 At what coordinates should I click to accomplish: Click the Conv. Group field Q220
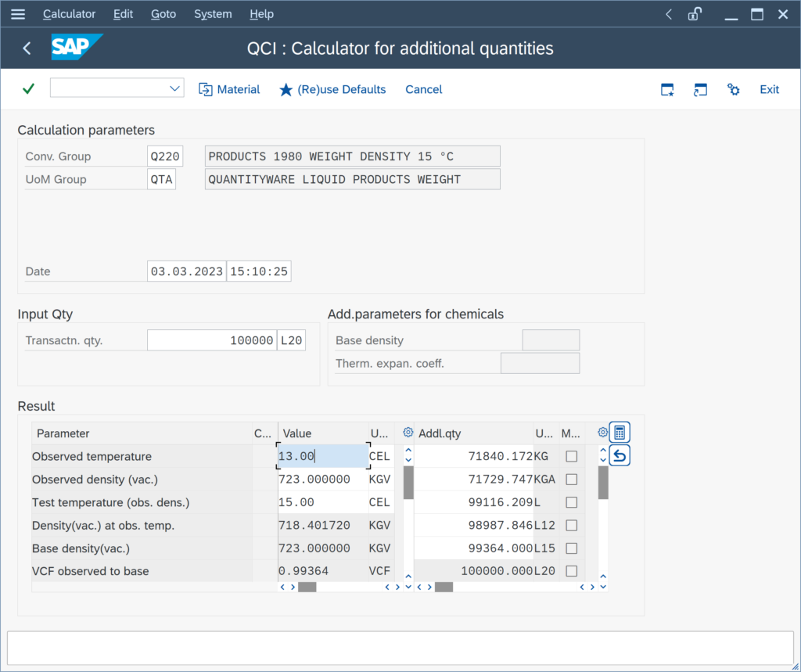point(165,156)
